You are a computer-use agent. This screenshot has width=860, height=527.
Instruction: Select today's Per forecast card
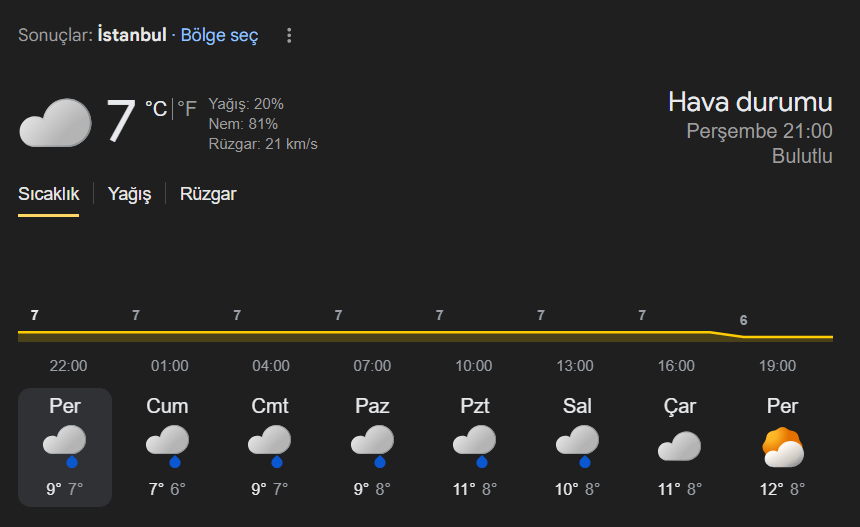pyautogui.click(x=65, y=447)
